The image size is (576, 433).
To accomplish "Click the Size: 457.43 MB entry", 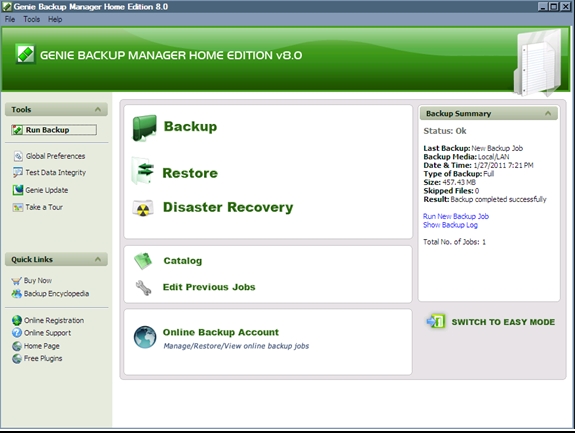I will pos(450,182).
